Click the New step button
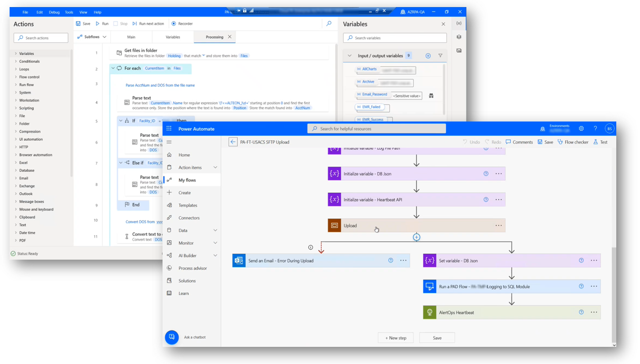This screenshot has height=364, width=640. [x=396, y=338]
